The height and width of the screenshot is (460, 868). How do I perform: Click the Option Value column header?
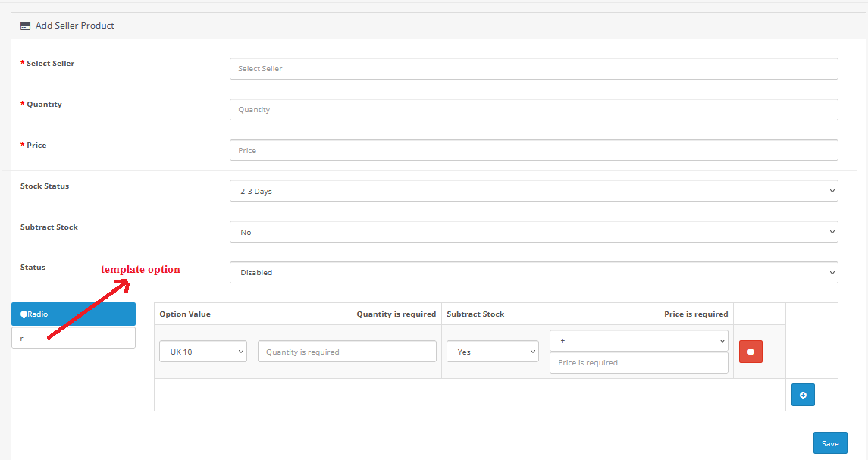pos(185,314)
